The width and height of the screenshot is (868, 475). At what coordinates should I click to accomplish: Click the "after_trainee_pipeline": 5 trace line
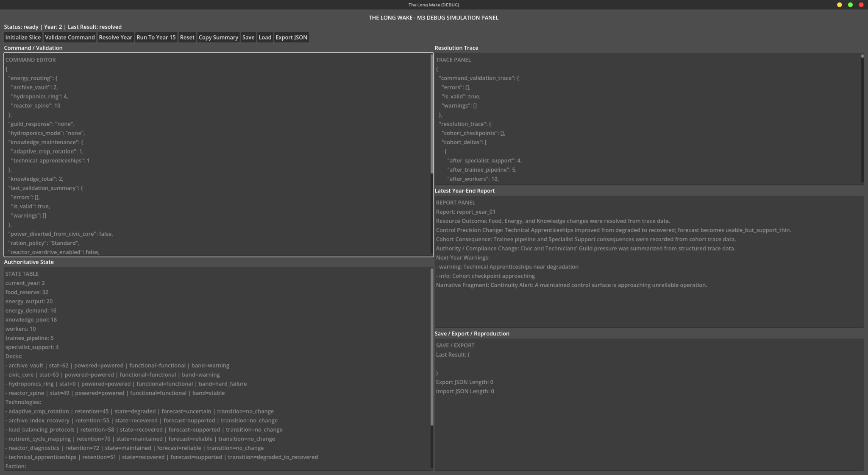click(x=482, y=170)
